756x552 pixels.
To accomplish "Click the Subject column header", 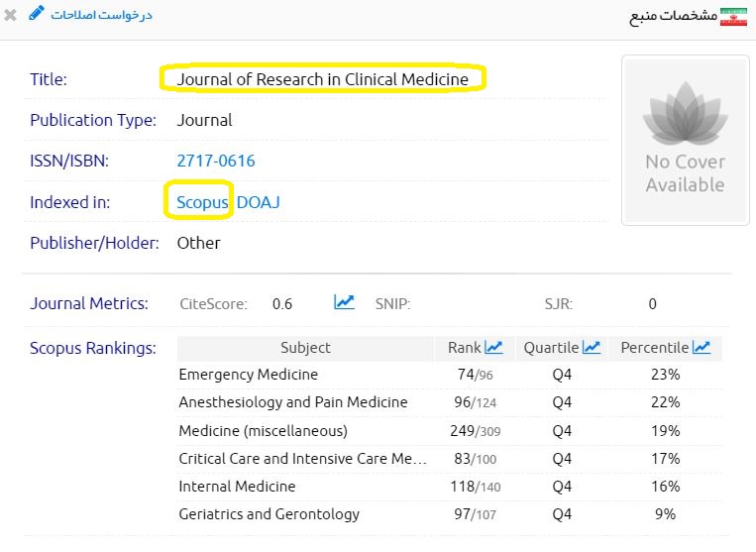I will 305,348.
